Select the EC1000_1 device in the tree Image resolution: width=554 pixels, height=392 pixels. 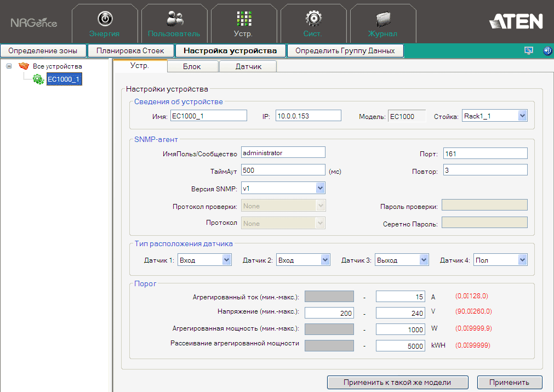pos(64,79)
